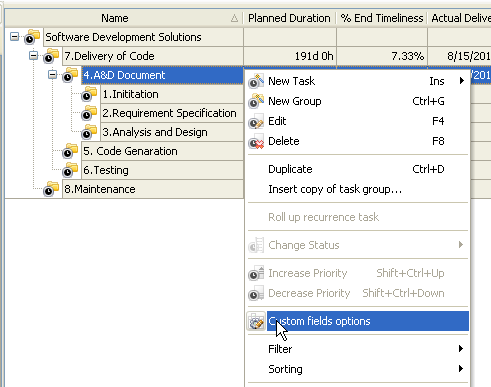Click the Actual Delivery column header
Screen dimensions: 491x387
point(460,18)
